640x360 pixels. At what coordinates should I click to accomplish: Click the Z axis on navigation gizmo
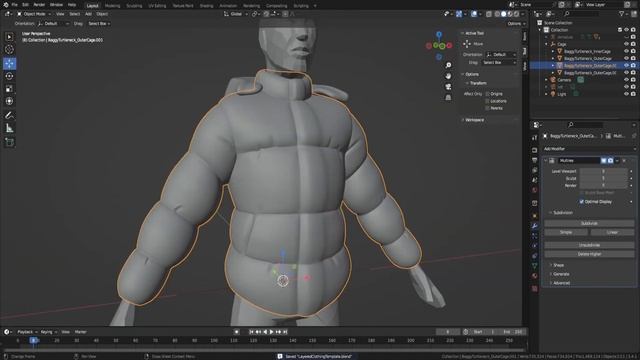439,35
